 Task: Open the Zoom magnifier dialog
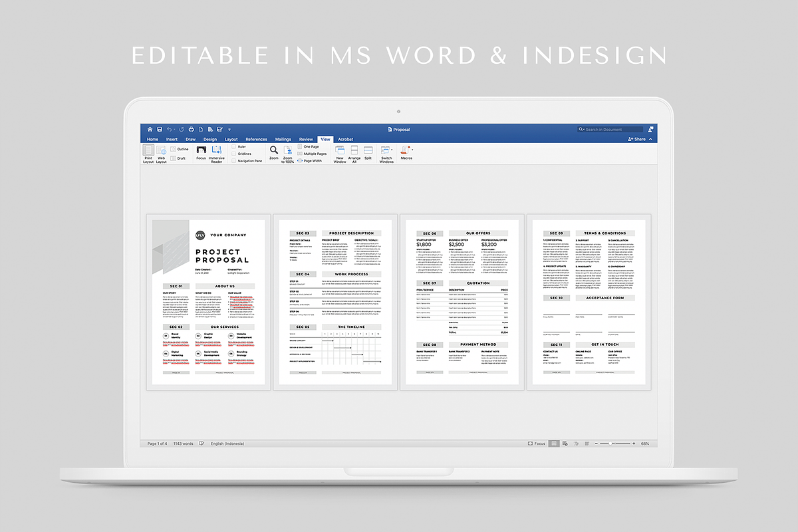tap(274, 153)
